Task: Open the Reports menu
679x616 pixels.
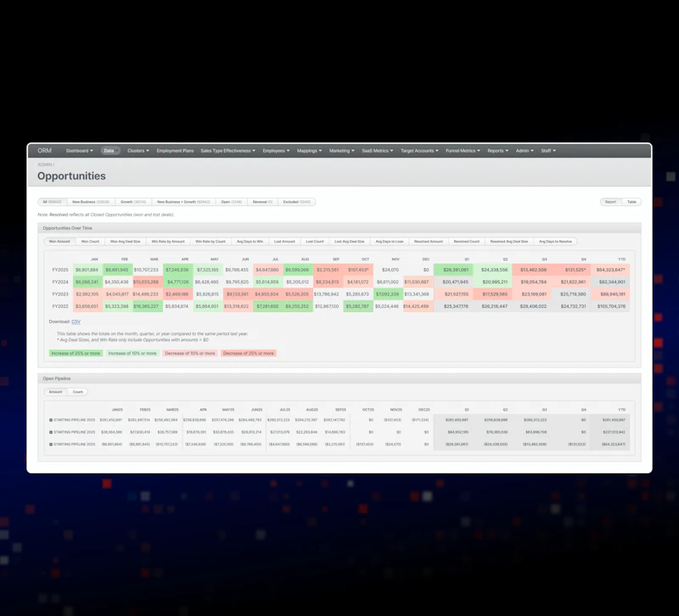Action: pyautogui.click(x=497, y=151)
